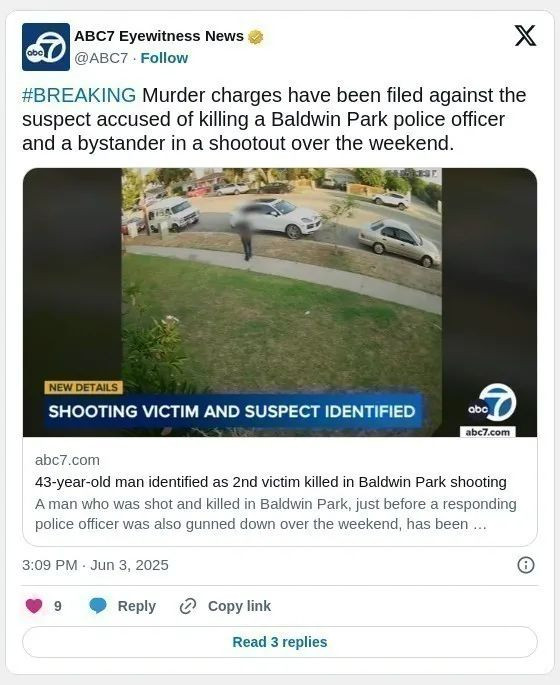560x685 pixels.
Task: Click the @ABC7 handle
Action: [101, 58]
